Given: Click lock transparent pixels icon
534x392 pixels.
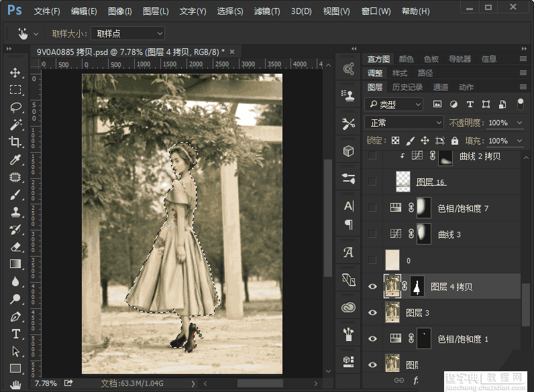Looking at the screenshot, I should tap(395, 141).
